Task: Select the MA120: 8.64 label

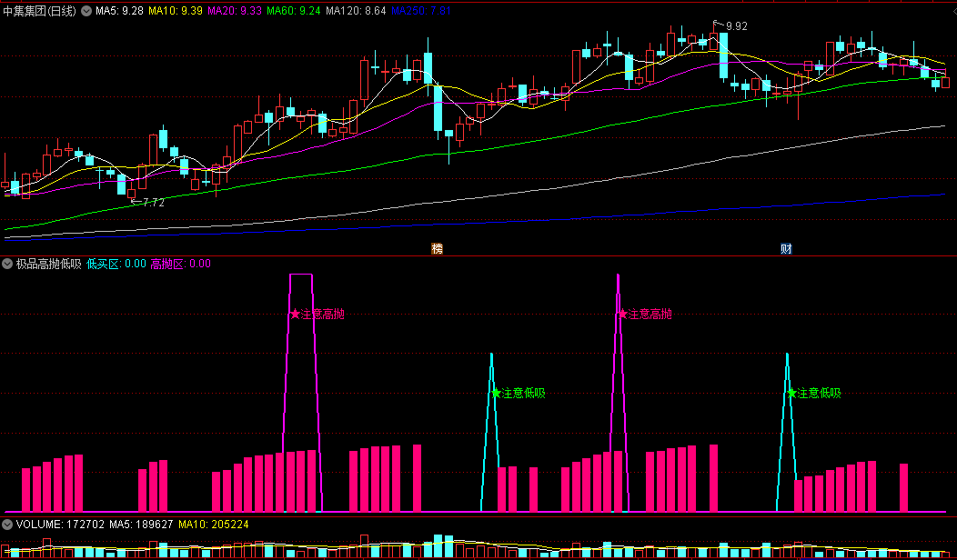Action: 356,11
